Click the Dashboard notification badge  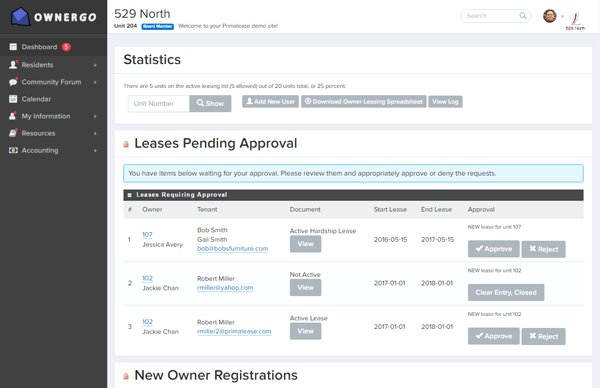click(x=66, y=47)
